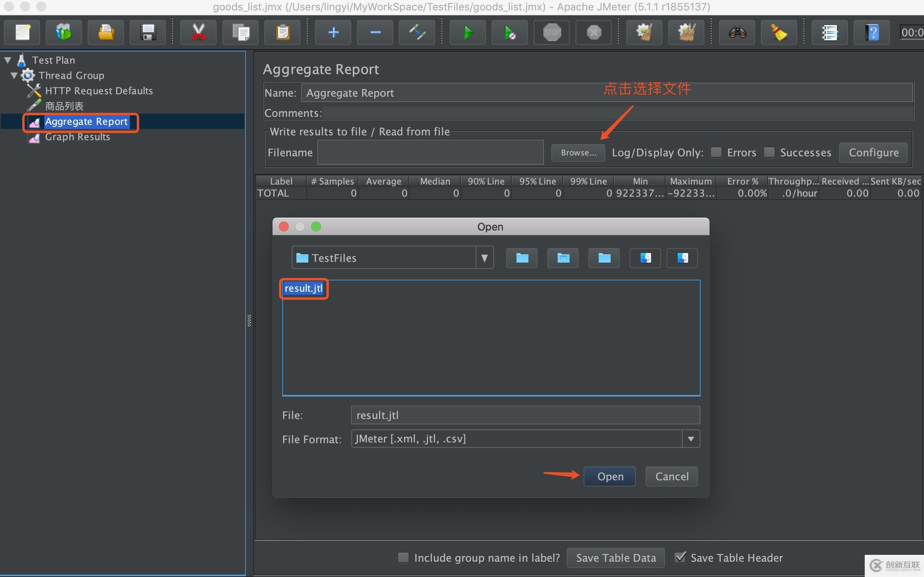The height and width of the screenshot is (577, 924).
Task: Click the Browse... button
Action: 578,153
